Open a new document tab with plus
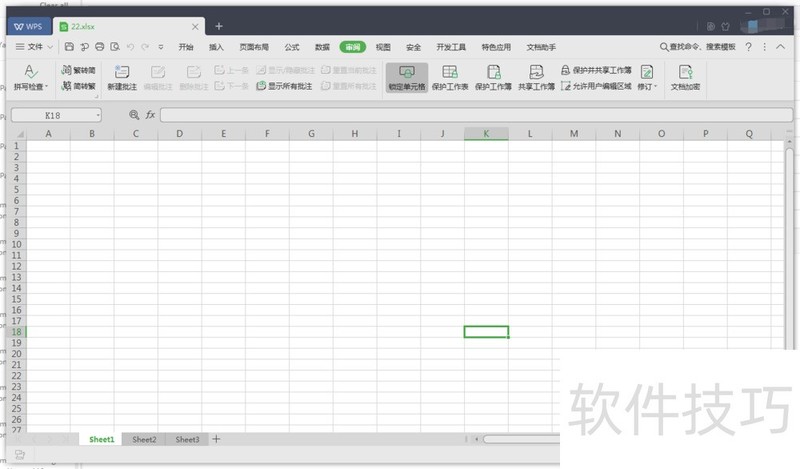Viewport: 800px width, 469px height. point(219,26)
